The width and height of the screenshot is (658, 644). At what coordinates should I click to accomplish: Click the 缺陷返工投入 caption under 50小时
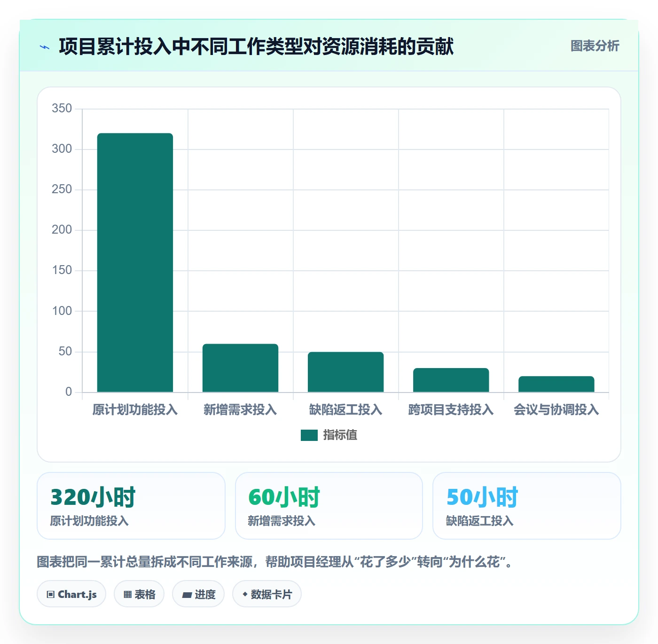479,521
